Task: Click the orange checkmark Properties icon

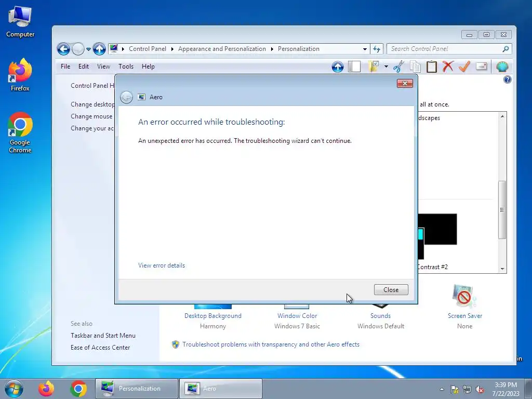Action: tap(464, 66)
